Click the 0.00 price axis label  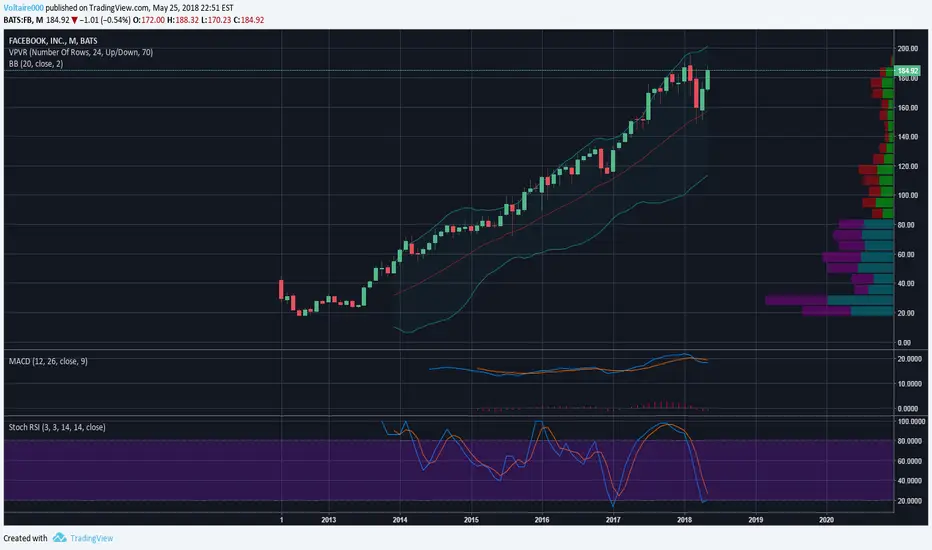pos(904,342)
